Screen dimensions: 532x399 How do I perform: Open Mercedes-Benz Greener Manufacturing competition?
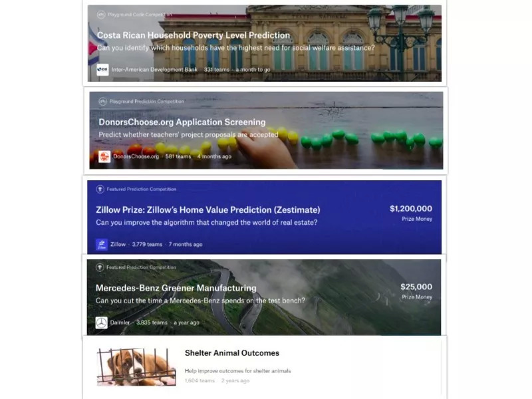coord(176,288)
